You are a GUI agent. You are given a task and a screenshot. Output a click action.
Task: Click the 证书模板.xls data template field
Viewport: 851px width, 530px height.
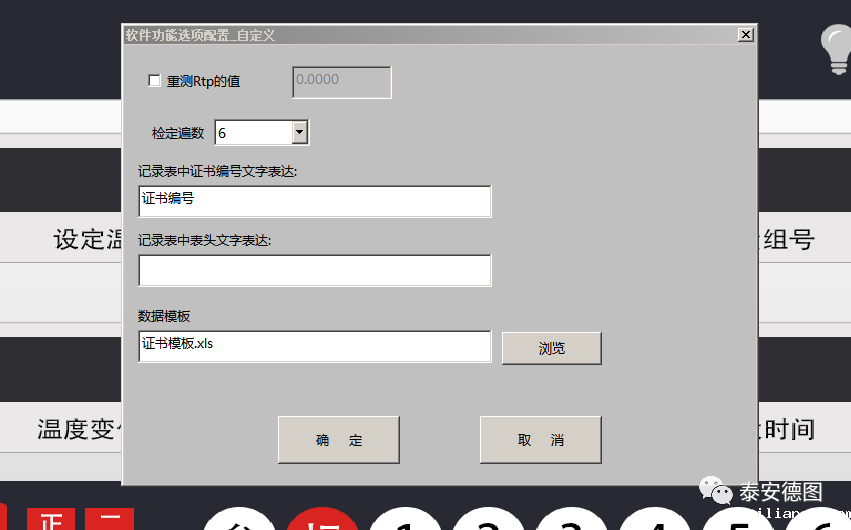315,346
